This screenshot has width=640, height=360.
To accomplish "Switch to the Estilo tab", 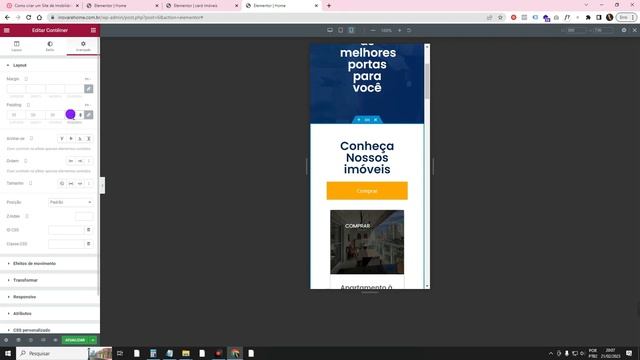I will pos(50,46).
